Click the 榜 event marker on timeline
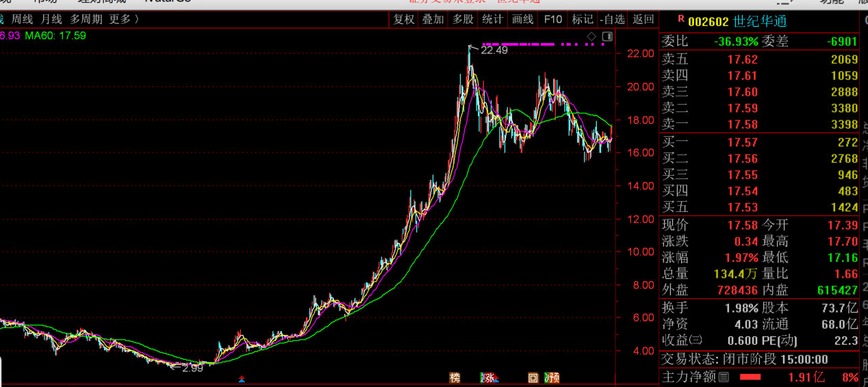The image size is (868, 387). coord(455,377)
